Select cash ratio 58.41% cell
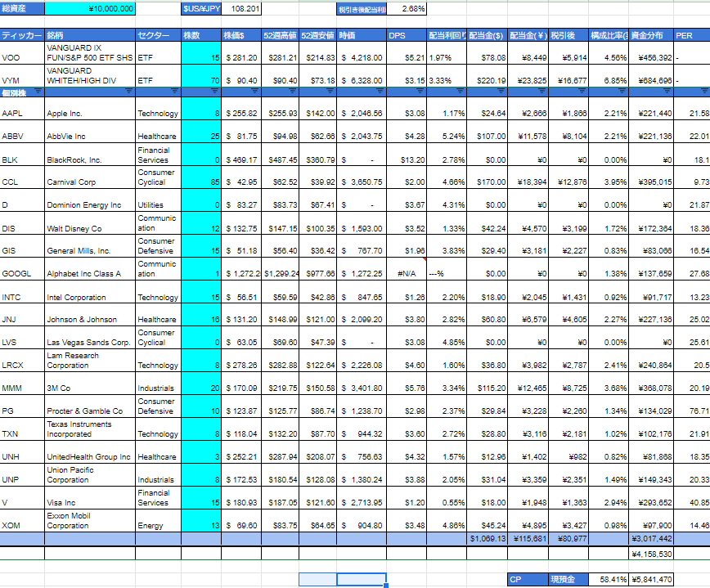Image resolution: width=710 pixels, height=588 pixels. click(609, 579)
